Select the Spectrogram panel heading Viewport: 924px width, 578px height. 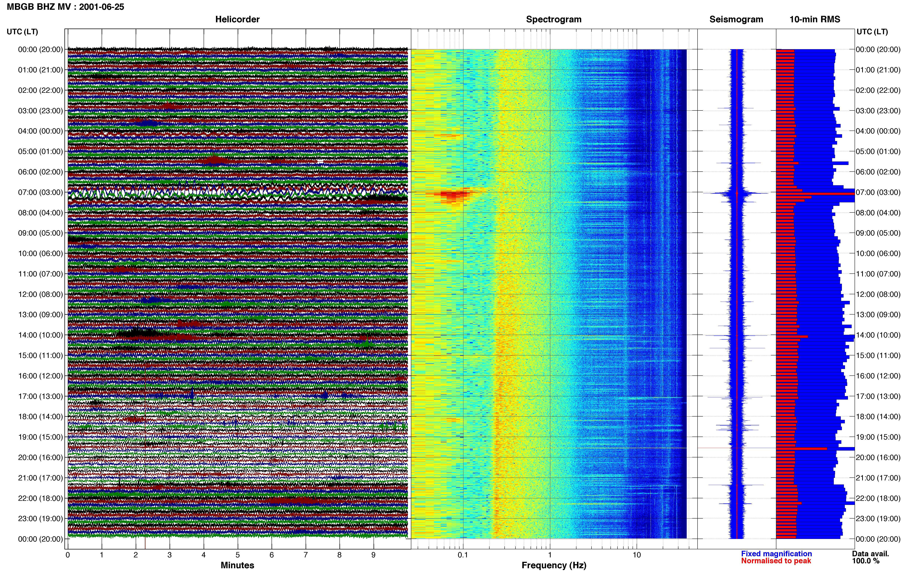point(554,19)
